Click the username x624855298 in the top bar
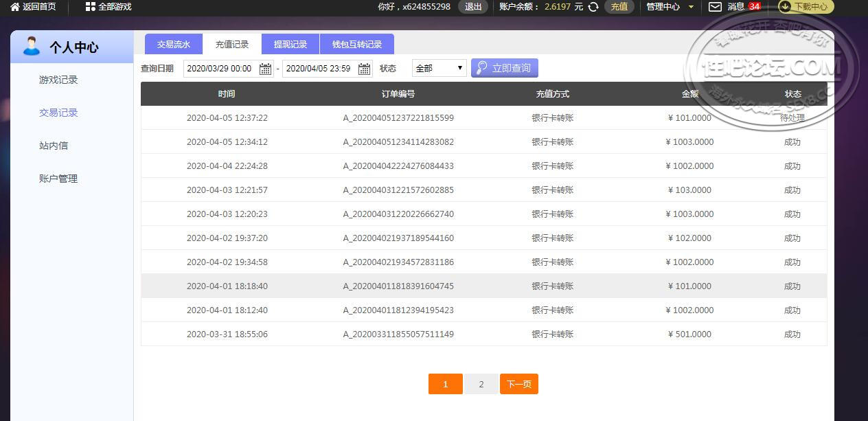The height and width of the screenshot is (421, 868). pos(426,7)
